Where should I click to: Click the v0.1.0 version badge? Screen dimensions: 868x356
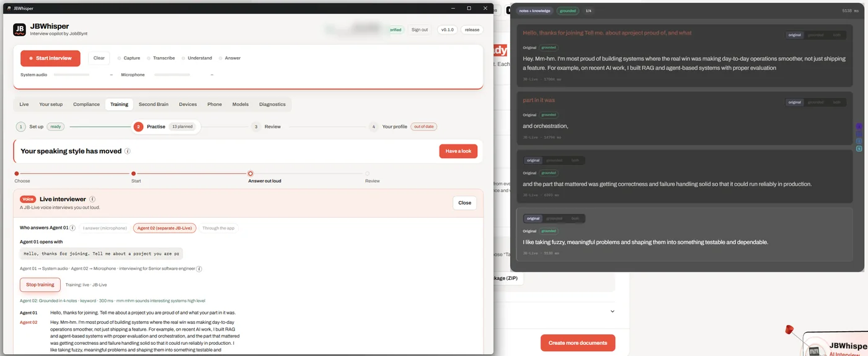click(447, 30)
